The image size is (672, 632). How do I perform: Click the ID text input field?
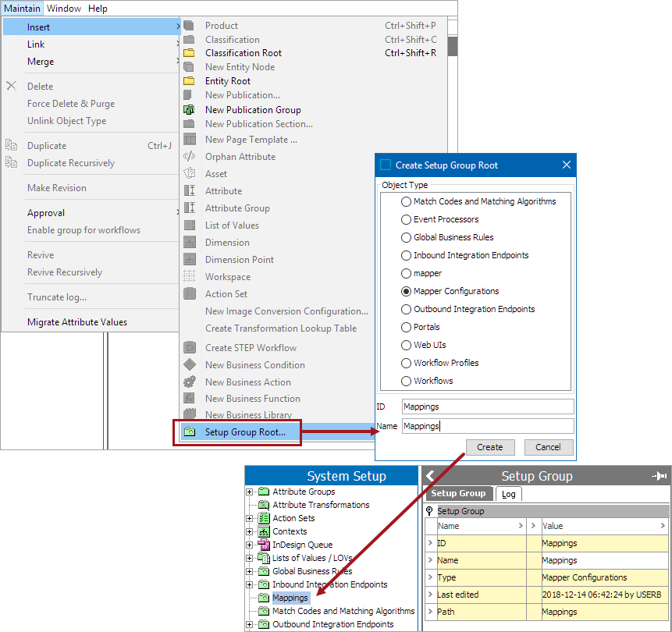click(x=488, y=407)
